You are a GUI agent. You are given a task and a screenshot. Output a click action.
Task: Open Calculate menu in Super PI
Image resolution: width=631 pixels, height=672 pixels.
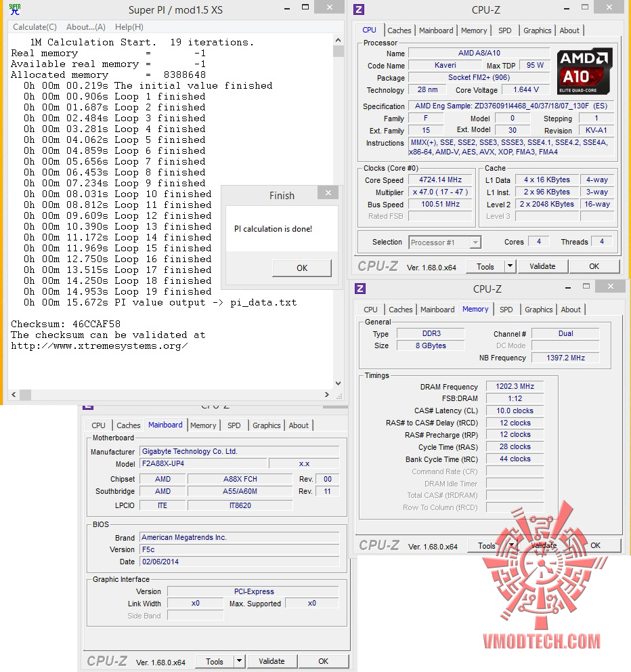pyautogui.click(x=35, y=27)
